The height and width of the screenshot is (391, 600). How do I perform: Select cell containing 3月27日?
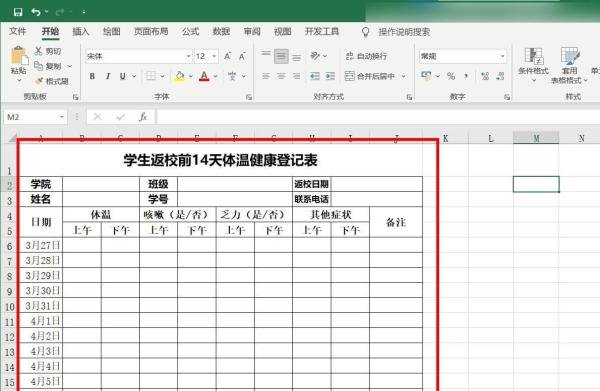click(41, 245)
